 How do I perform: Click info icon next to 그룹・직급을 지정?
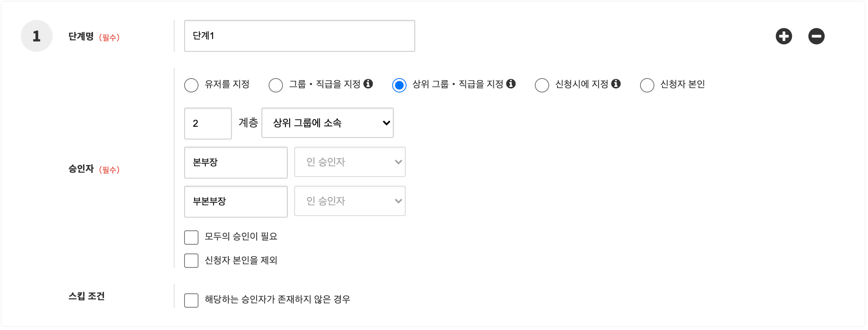(x=368, y=84)
